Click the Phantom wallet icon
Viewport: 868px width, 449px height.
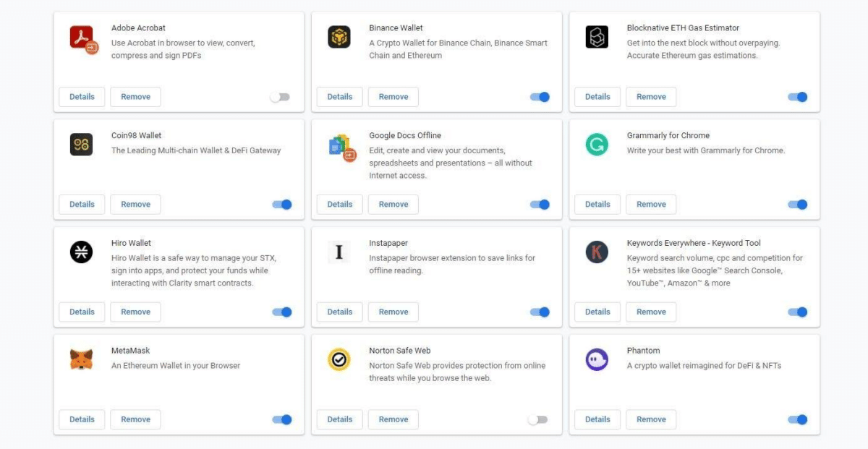point(597,359)
